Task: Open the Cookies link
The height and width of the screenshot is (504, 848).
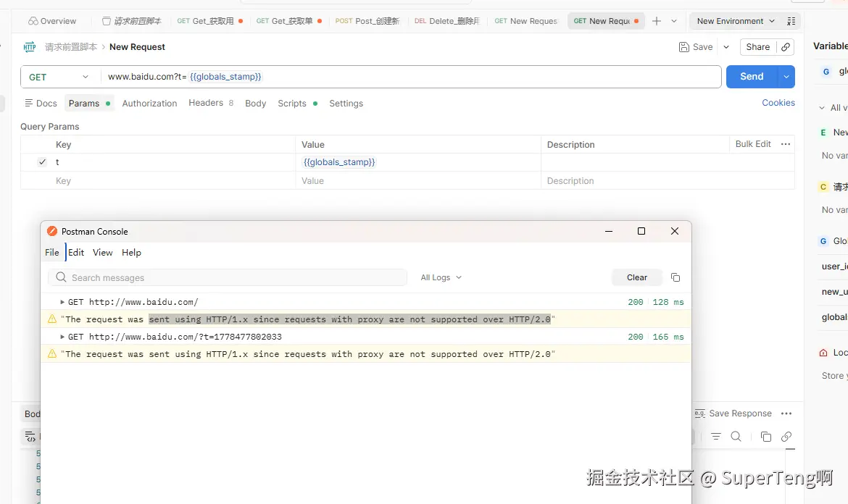Action: [778, 103]
